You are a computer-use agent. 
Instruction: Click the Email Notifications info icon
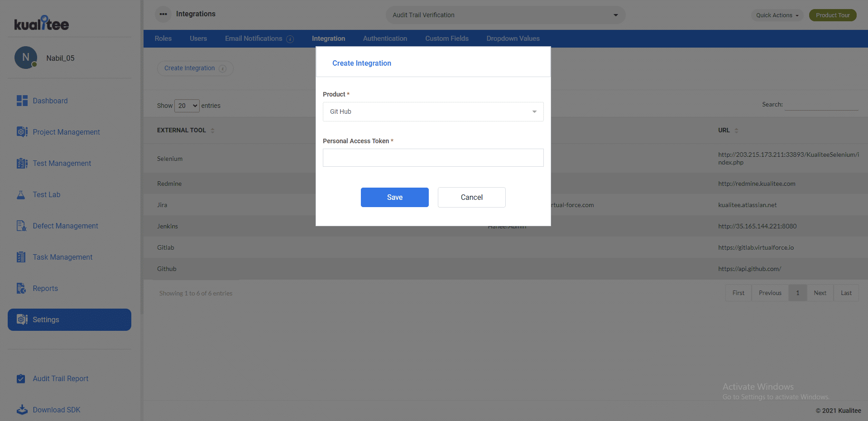pos(290,39)
